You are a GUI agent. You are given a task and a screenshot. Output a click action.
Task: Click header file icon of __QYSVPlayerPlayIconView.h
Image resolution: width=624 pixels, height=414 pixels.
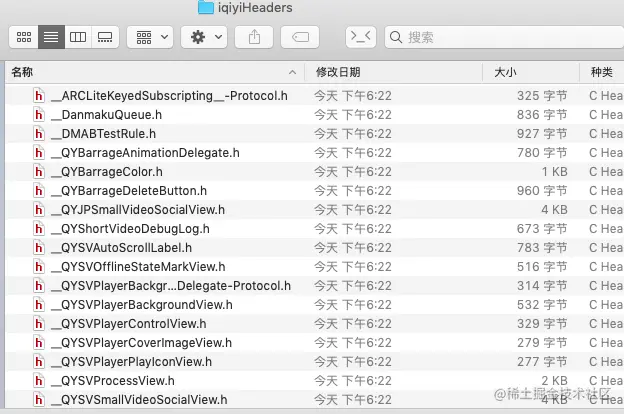[39, 362]
